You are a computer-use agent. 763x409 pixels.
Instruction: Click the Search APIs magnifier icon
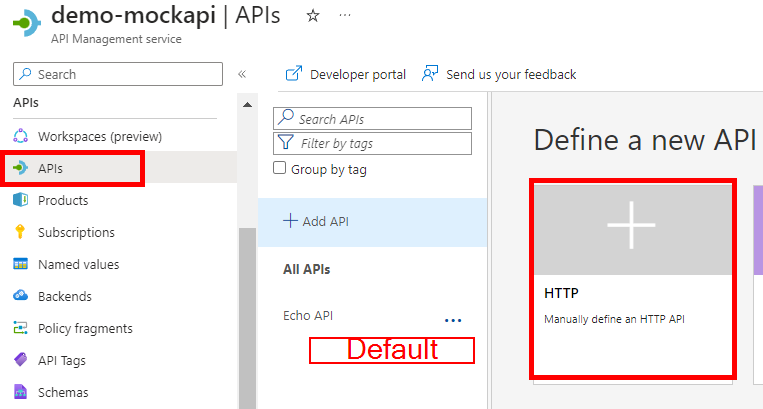pos(286,117)
